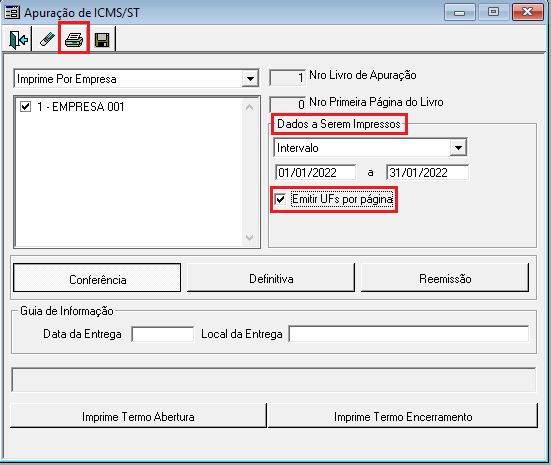The height and width of the screenshot is (465, 551).
Task: Click the Nro Livro de Apuração field
Action: [x=287, y=77]
